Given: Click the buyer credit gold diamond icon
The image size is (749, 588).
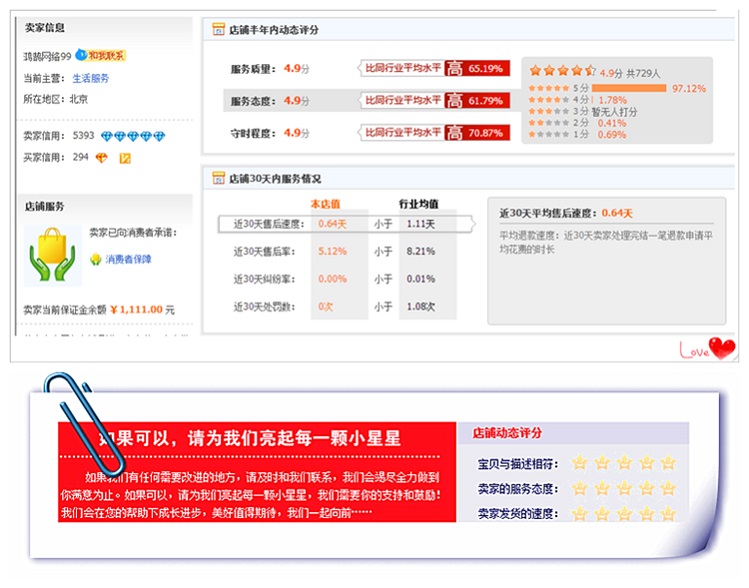Looking at the screenshot, I should [x=101, y=158].
